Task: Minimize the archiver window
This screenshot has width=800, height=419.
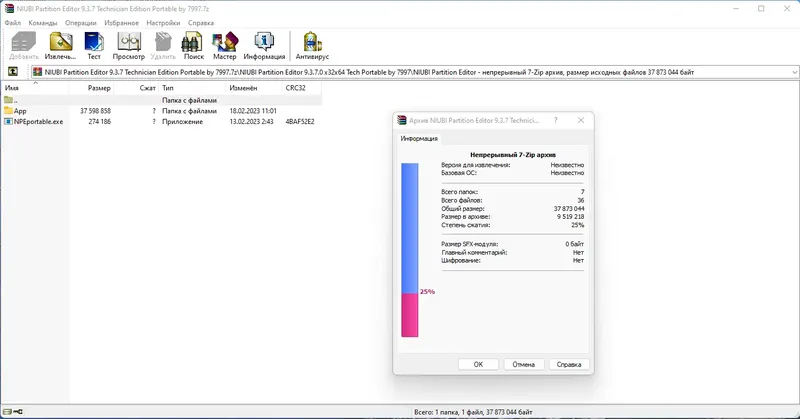Action: pyautogui.click(x=736, y=9)
